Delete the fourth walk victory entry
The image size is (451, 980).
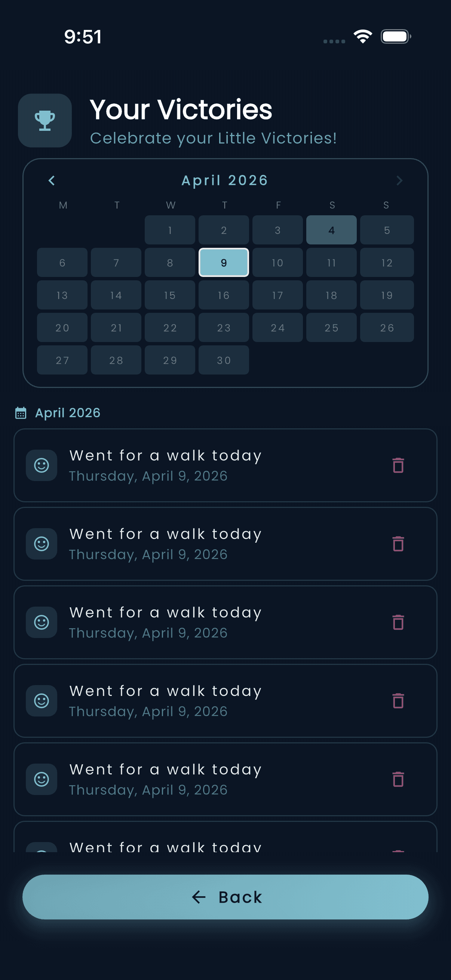398,701
